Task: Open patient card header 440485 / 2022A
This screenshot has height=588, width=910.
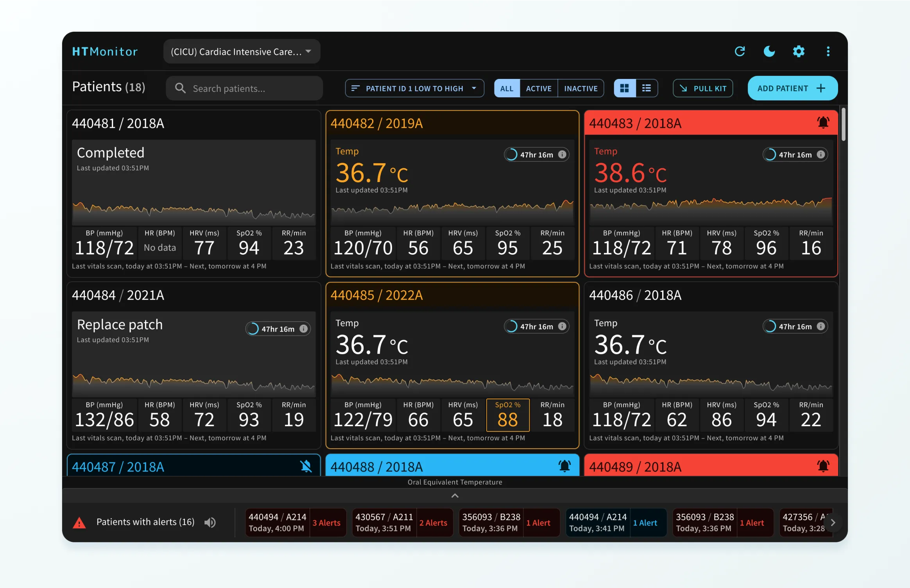Action: point(452,295)
